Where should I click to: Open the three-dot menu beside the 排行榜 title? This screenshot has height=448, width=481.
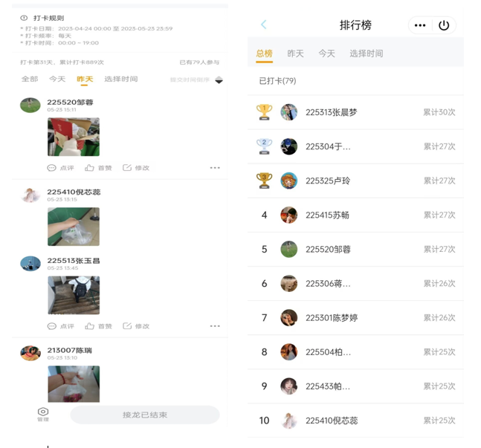tap(420, 25)
